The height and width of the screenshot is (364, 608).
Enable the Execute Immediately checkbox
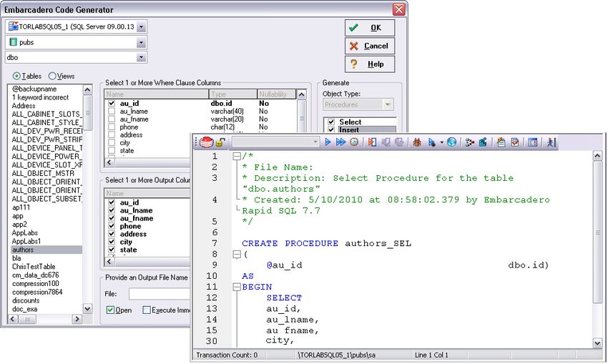147,310
